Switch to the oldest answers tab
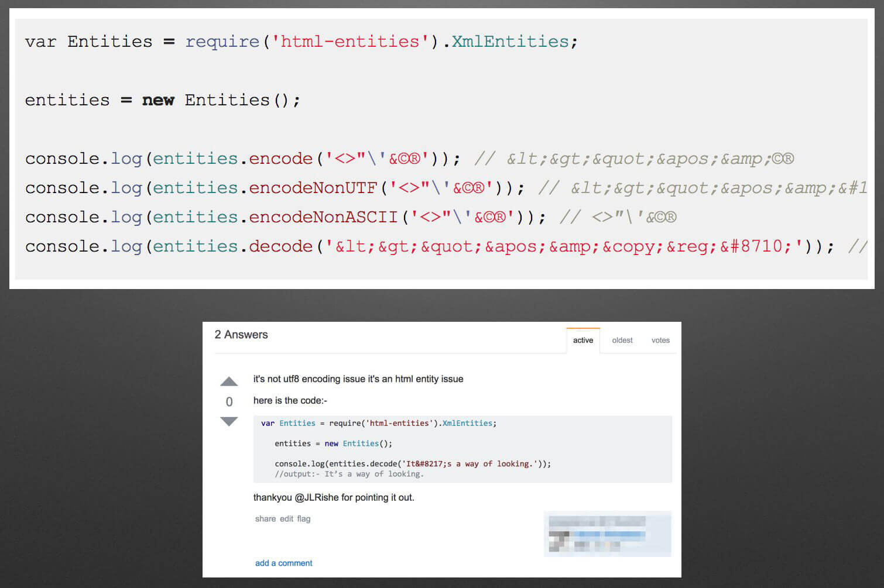The image size is (884, 588). [622, 340]
